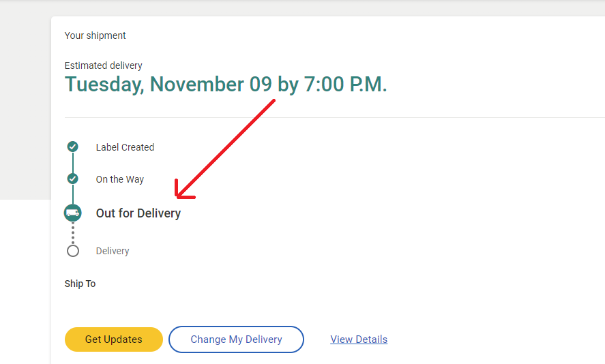Click the line between Label Created and On the Way

tap(73, 163)
